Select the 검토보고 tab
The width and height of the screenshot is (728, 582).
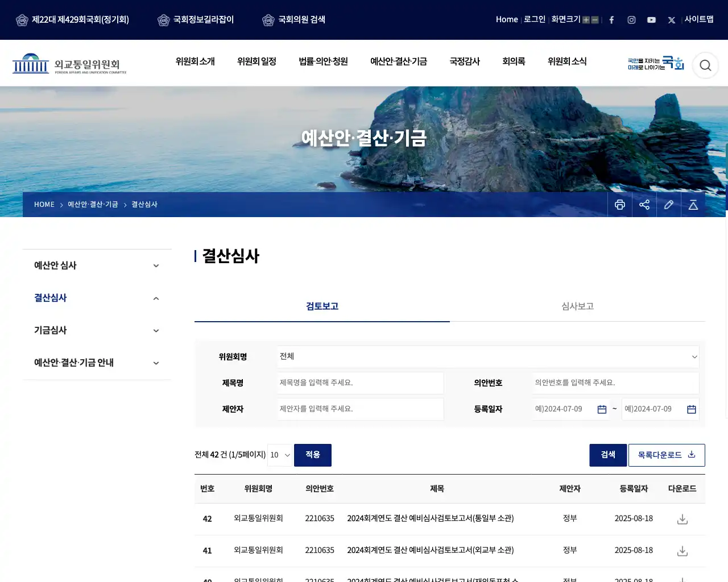coord(322,306)
